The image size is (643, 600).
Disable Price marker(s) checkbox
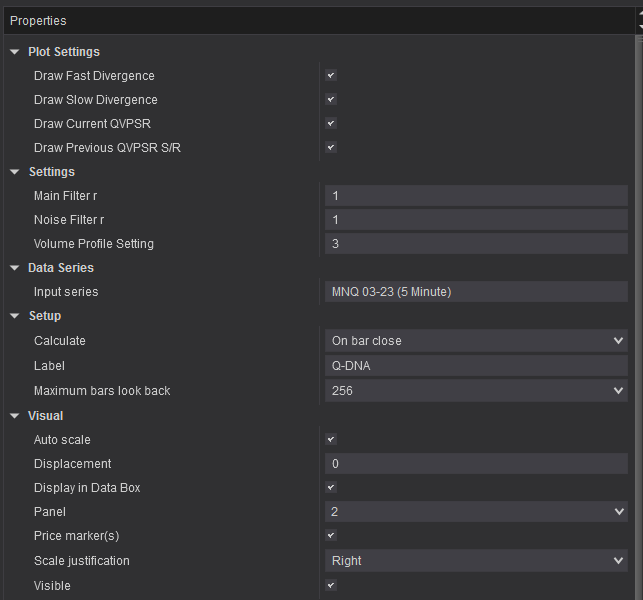pyautogui.click(x=331, y=535)
